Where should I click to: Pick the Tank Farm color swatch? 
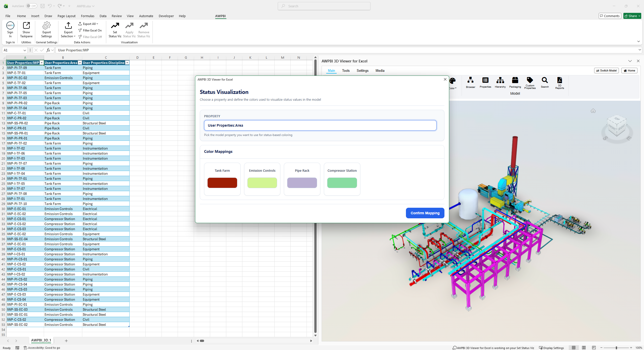[x=222, y=183]
